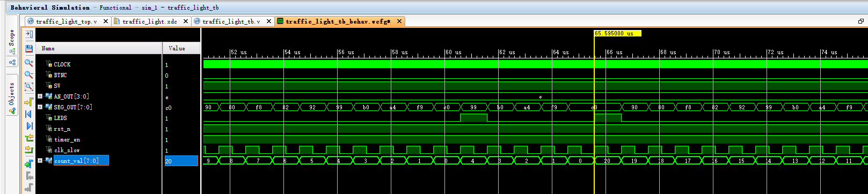The width and height of the screenshot is (868, 194).
Task: Select the LEDS signal
Action: (60, 118)
